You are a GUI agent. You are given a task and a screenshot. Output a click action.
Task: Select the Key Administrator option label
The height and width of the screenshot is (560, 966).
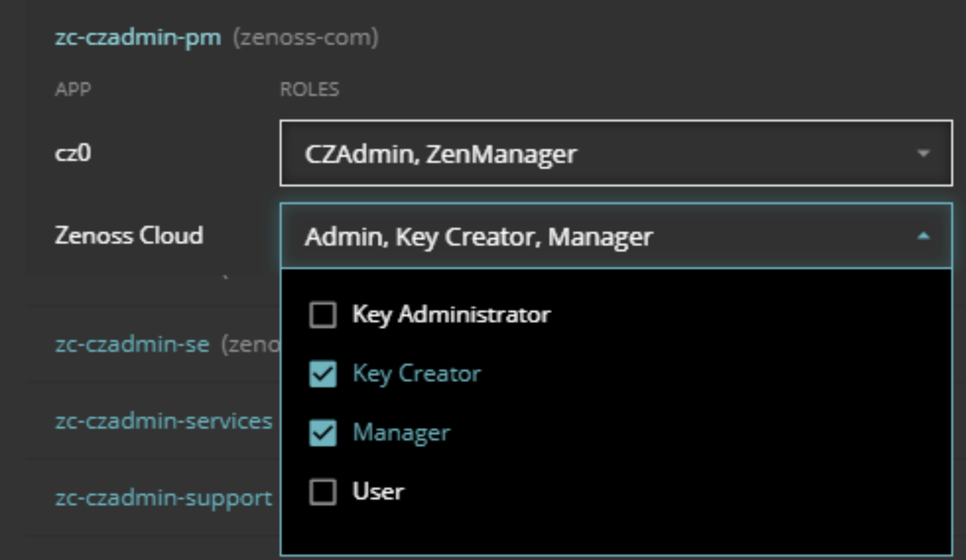[x=451, y=314]
